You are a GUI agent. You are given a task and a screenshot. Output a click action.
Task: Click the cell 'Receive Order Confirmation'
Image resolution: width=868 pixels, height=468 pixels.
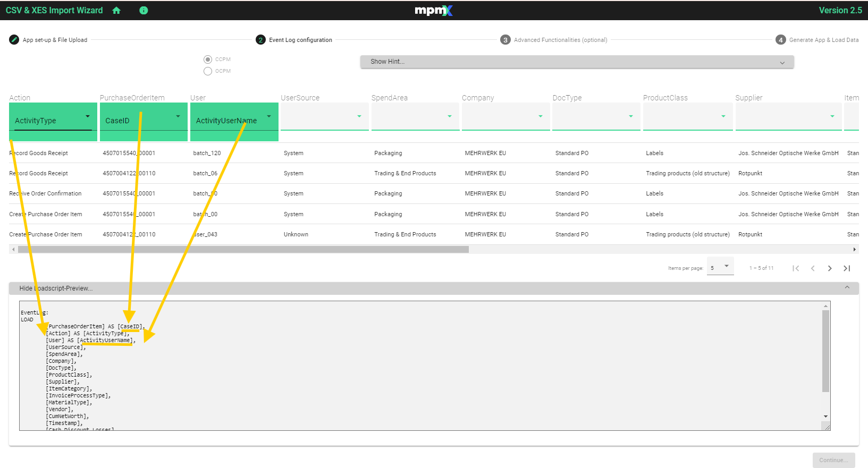tap(45, 193)
